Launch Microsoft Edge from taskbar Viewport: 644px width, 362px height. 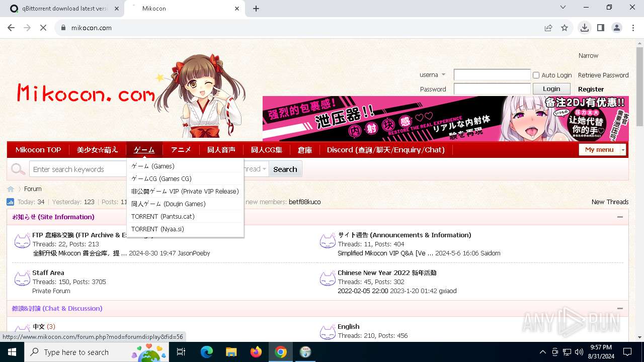pyautogui.click(x=207, y=352)
